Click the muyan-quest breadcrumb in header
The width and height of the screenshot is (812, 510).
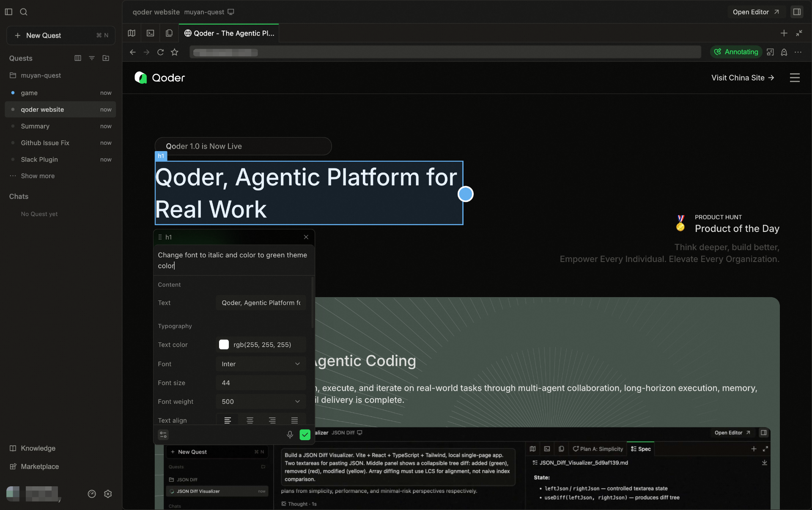click(x=204, y=12)
